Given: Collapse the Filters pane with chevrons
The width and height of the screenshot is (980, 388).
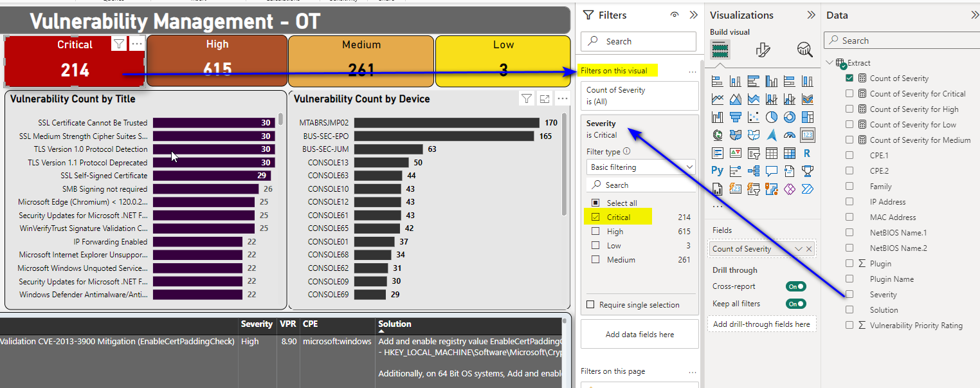Looking at the screenshot, I should pyautogui.click(x=693, y=15).
